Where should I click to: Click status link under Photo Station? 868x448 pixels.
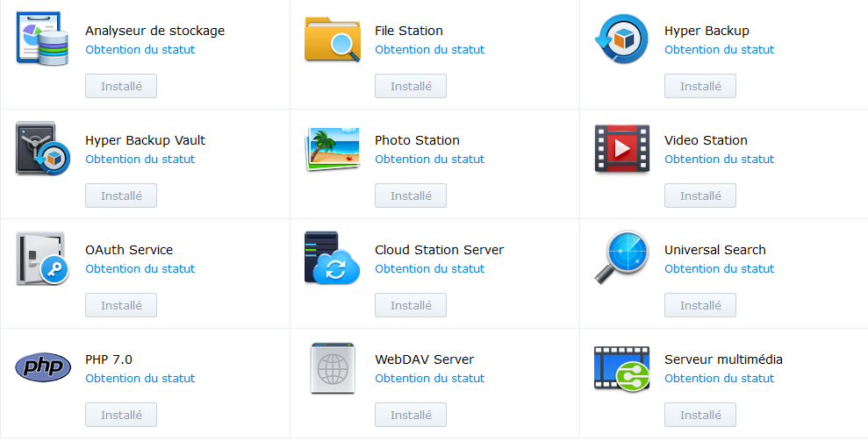coord(429,160)
